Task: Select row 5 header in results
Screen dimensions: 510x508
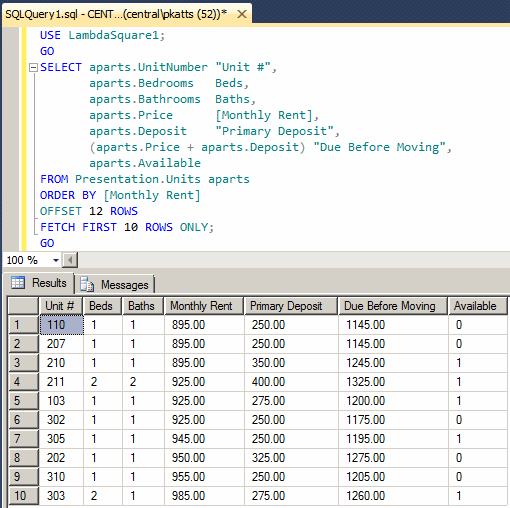Action: 23,401
